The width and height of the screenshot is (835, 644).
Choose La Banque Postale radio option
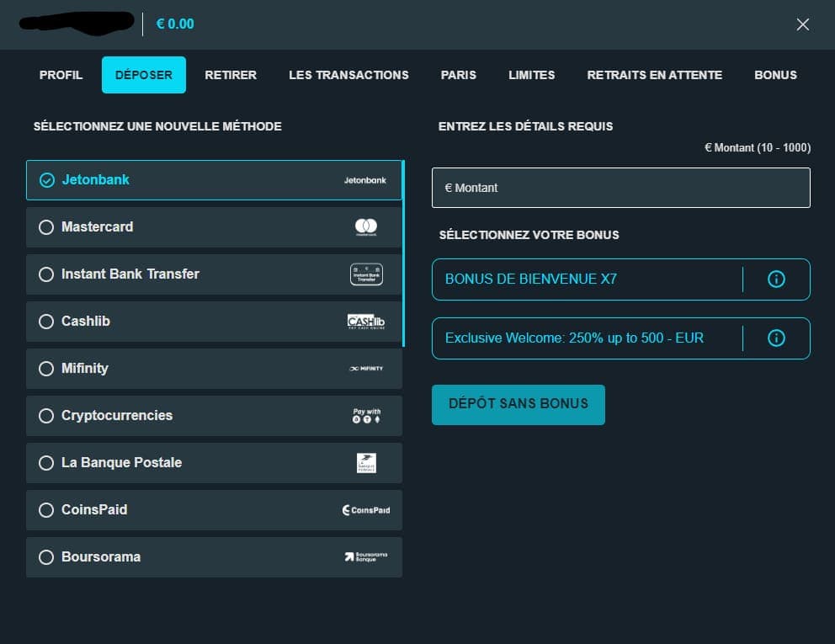tap(46, 463)
